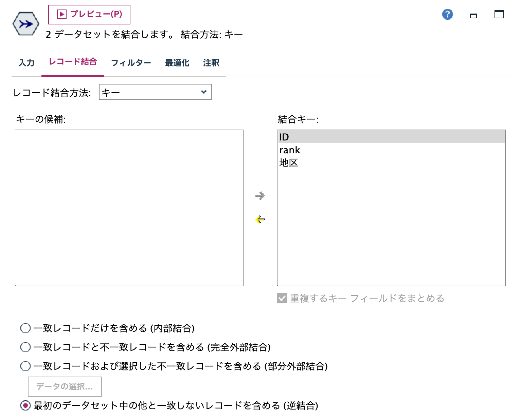Screen dimensions: 521x420
Task: Open help via the question mark icon
Action: tap(447, 14)
